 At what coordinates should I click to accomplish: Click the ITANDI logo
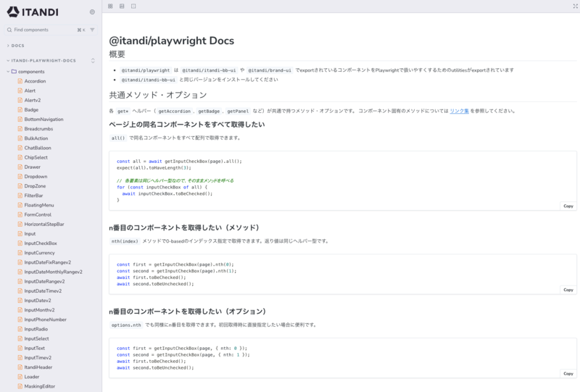[33, 12]
